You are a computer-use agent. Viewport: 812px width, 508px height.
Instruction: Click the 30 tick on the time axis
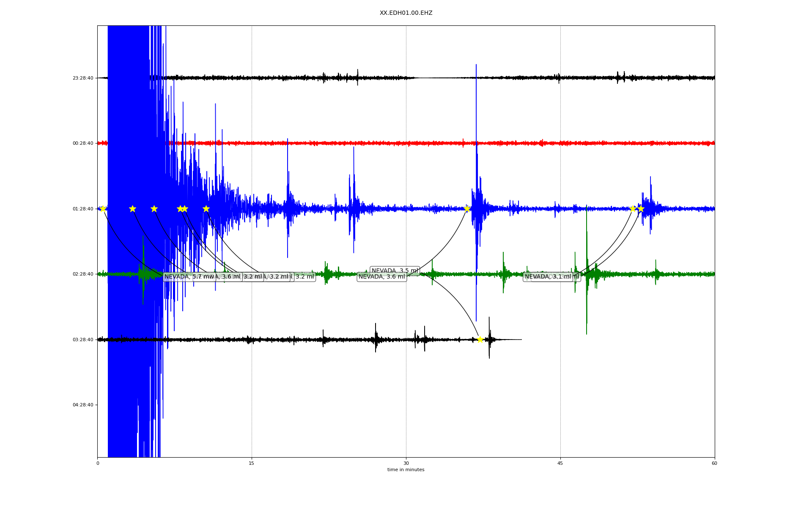point(406,463)
